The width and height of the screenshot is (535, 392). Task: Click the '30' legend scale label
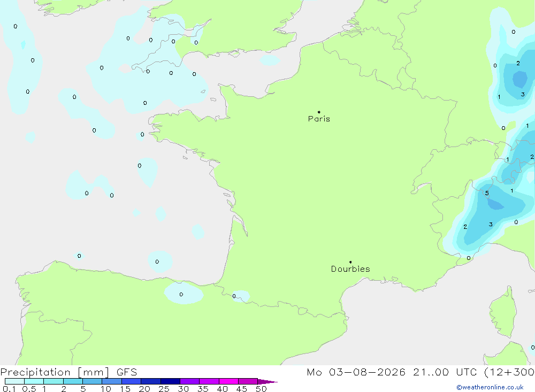click(184, 389)
